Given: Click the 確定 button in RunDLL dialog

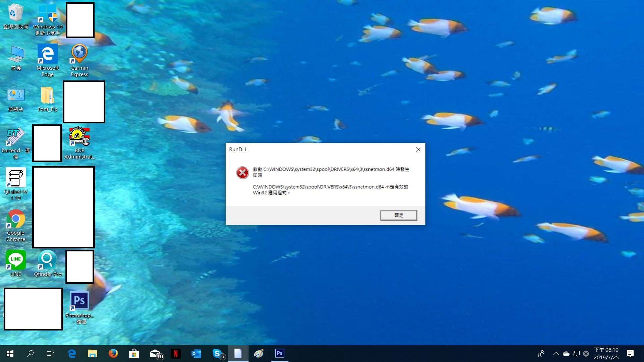Looking at the screenshot, I should click(x=398, y=215).
